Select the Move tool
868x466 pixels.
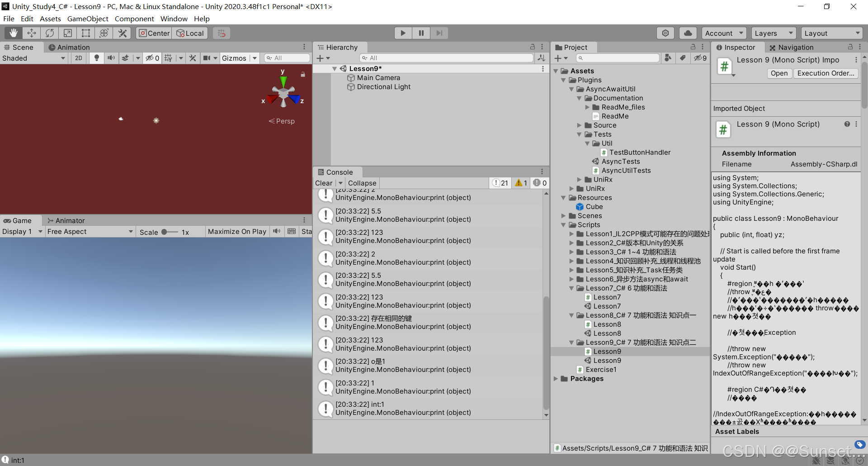[32, 33]
